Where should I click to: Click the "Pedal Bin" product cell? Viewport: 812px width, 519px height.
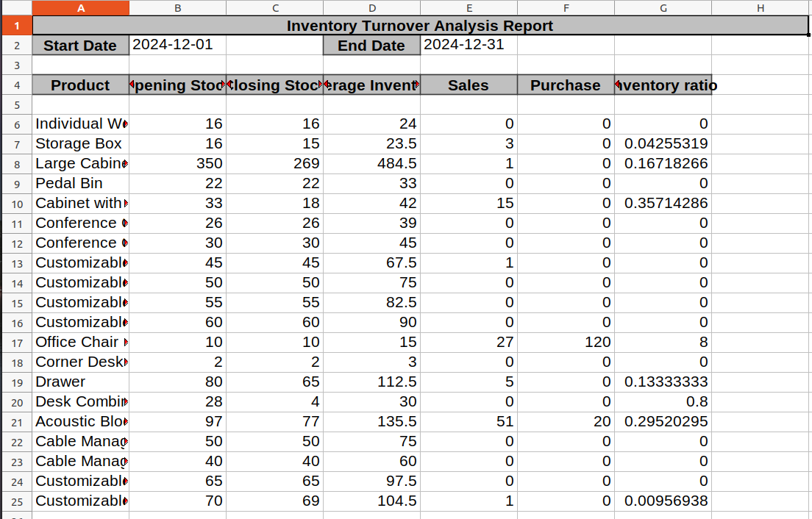click(81, 184)
